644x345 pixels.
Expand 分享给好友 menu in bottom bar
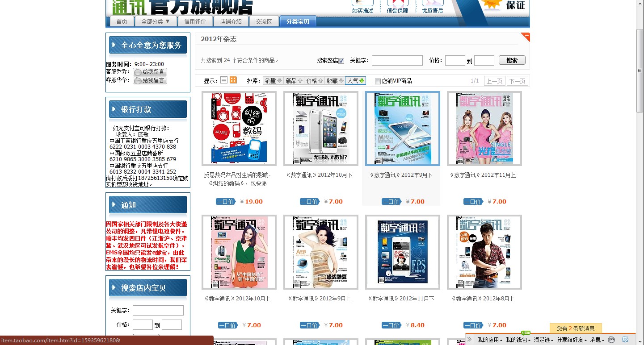tap(571, 340)
